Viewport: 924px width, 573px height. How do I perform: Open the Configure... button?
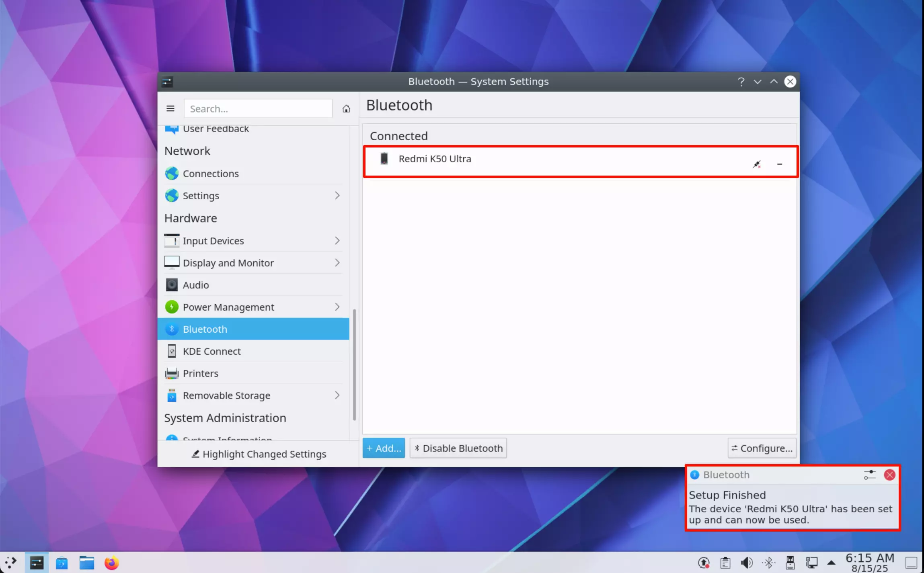point(762,448)
